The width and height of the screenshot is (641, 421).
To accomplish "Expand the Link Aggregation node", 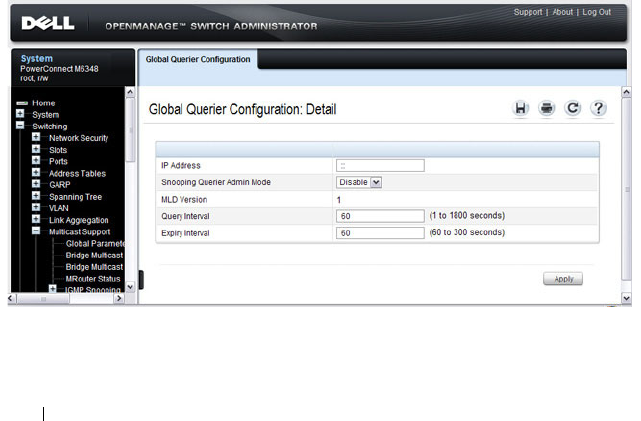I will [36, 219].
